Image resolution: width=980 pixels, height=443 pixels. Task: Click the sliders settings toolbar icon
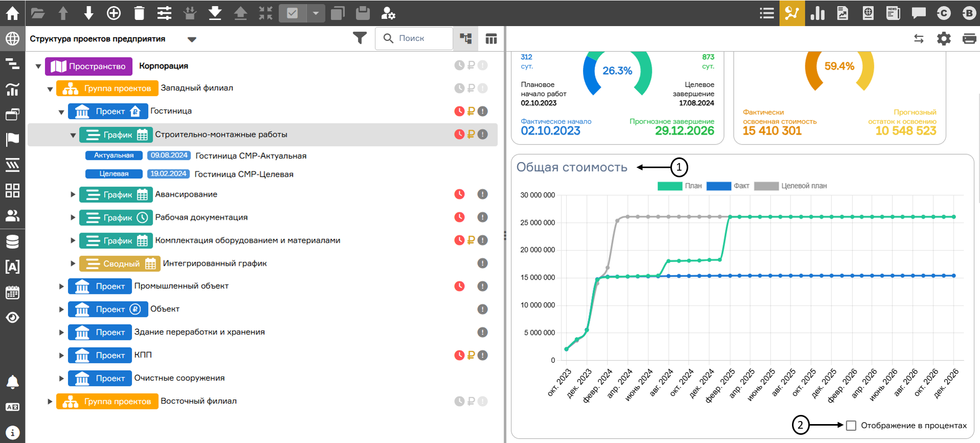pyautogui.click(x=165, y=13)
